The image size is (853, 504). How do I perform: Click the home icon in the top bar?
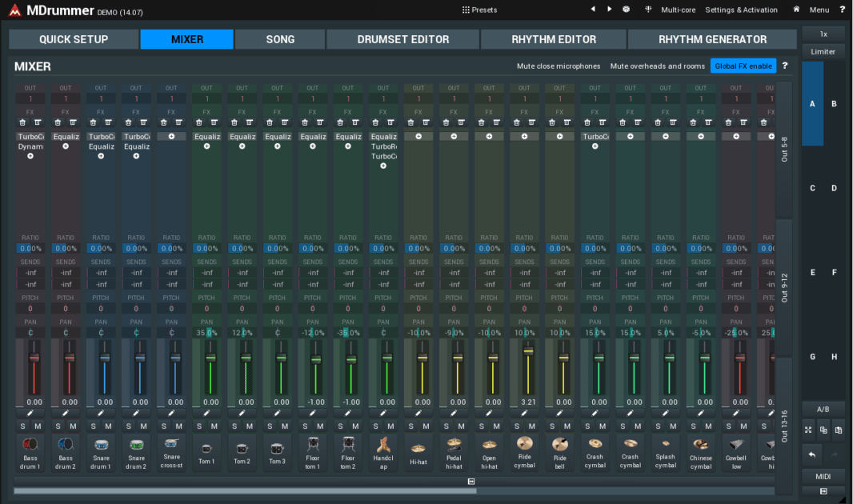click(x=796, y=10)
